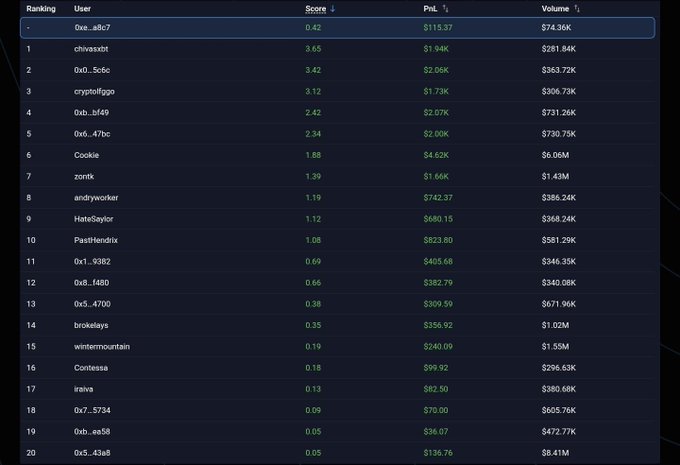
Task: Click score 0.42 in highlighted row
Action: click(313, 28)
